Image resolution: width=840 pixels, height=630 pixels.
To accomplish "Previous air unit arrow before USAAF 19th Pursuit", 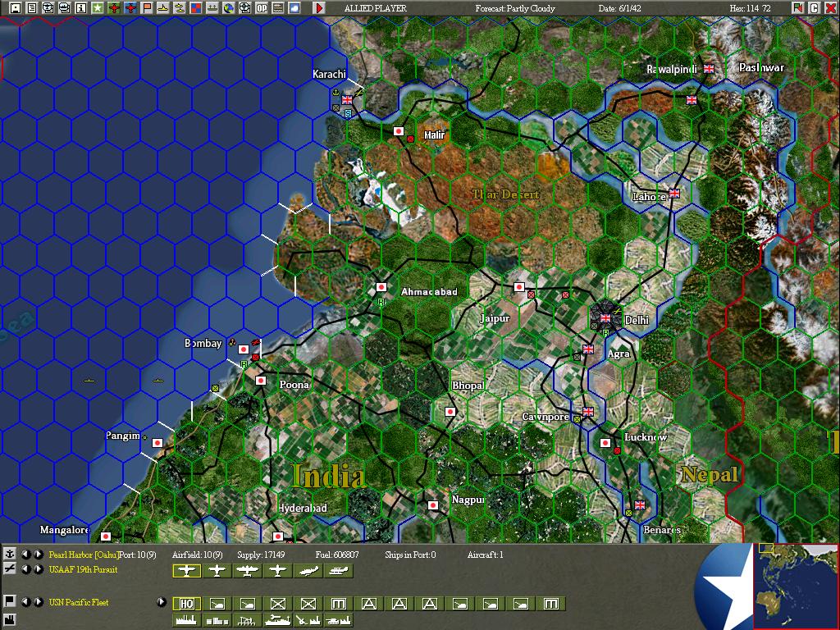I will point(25,569).
